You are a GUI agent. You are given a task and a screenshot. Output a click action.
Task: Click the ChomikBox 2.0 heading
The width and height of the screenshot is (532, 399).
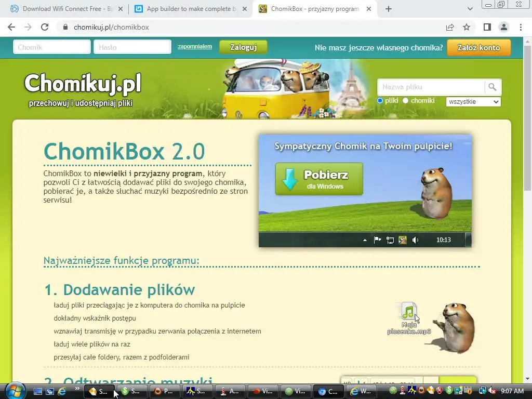[x=124, y=151]
